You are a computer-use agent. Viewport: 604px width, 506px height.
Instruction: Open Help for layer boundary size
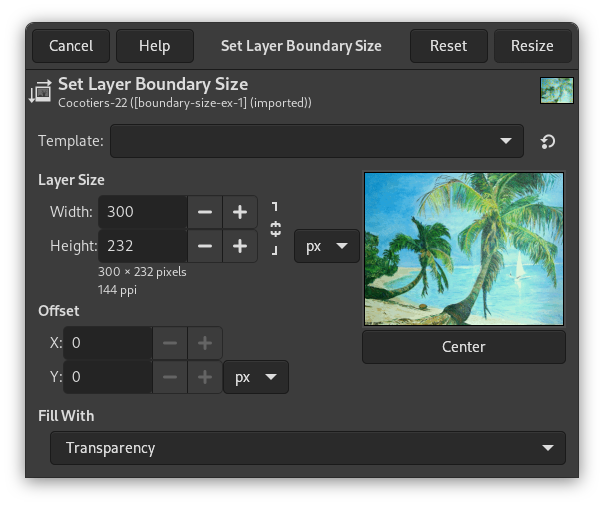pyautogui.click(x=154, y=46)
